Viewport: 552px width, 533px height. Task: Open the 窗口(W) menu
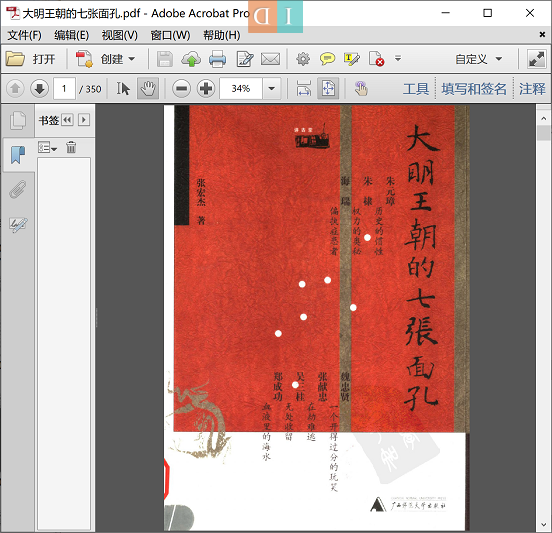[x=170, y=35]
